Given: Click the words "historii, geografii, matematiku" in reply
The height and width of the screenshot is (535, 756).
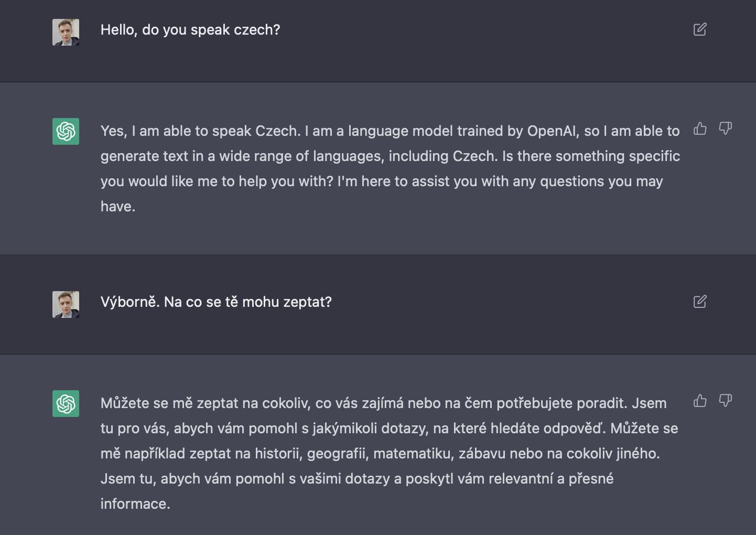Looking at the screenshot, I should click(354, 454).
